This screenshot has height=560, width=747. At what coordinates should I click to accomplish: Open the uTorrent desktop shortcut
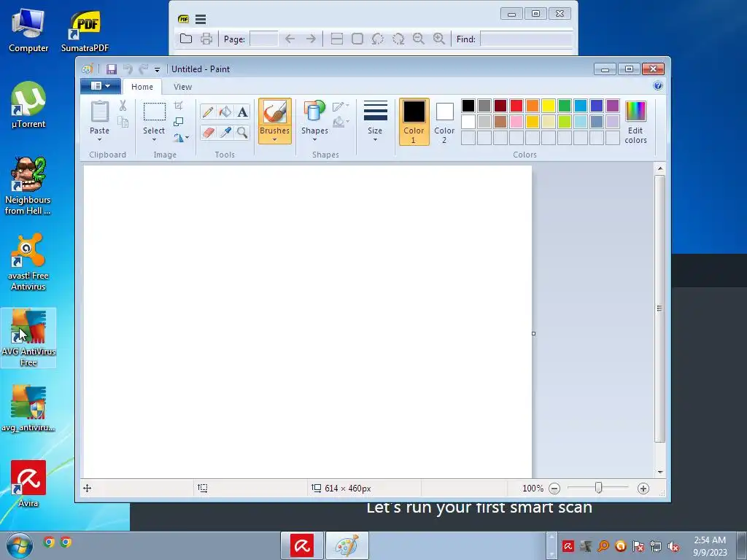(x=28, y=105)
